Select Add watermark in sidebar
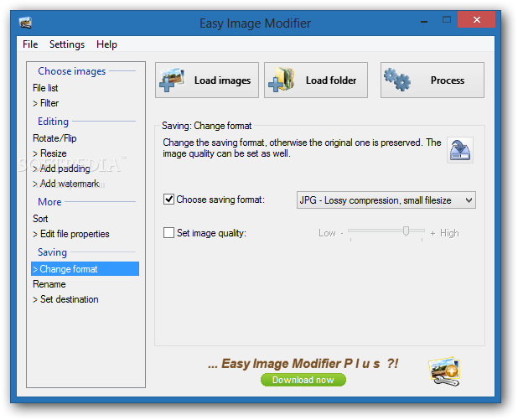 (65, 184)
